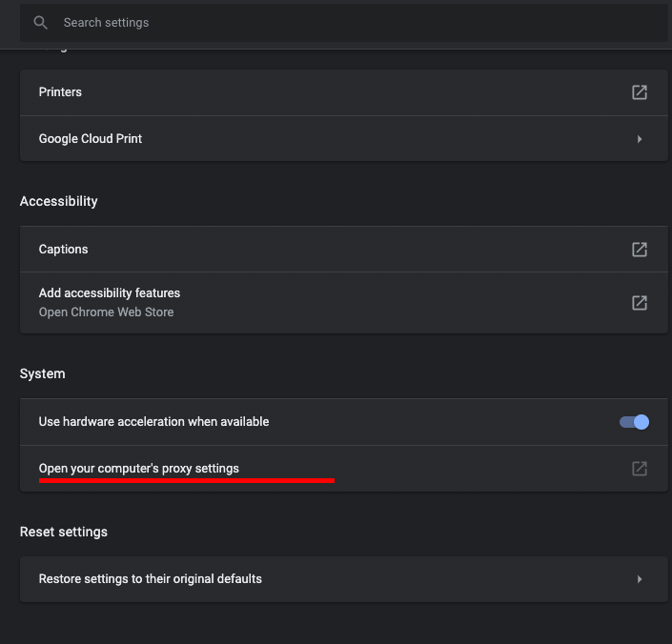672x644 pixels.
Task: Focus the Search settings field
Action: click(344, 23)
